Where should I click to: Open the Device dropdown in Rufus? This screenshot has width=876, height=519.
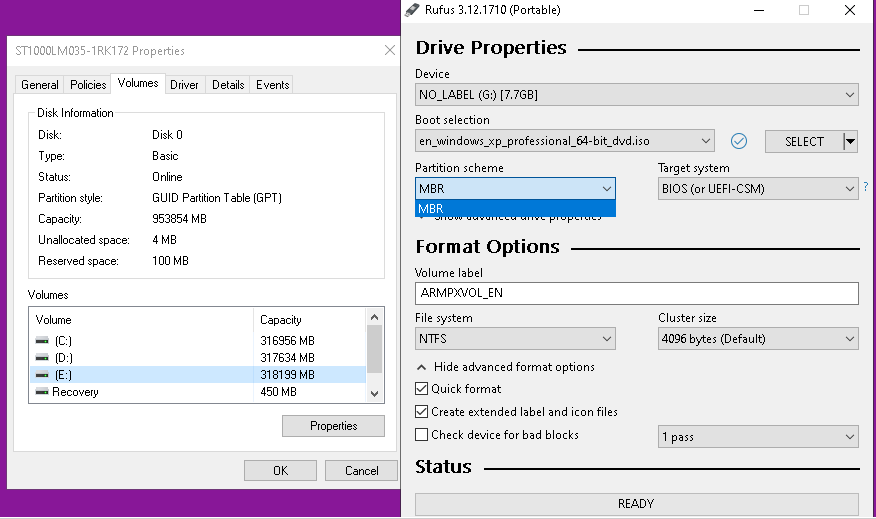(636, 94)
